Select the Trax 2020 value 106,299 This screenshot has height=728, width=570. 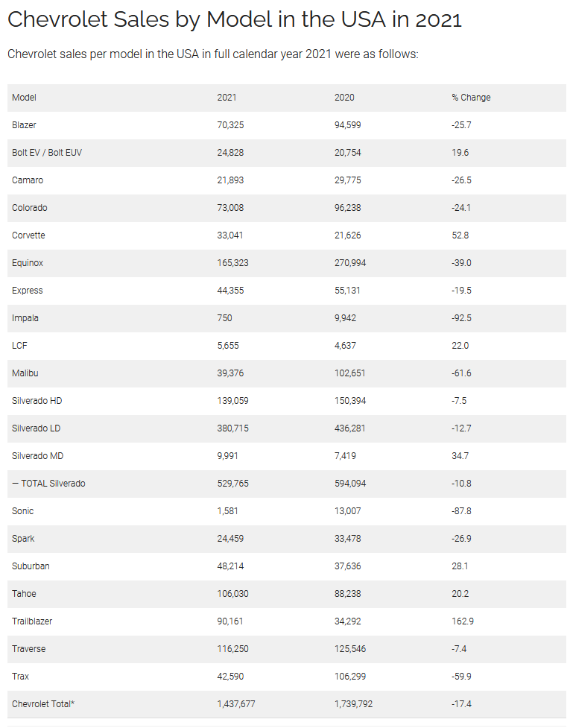click(x=350, y=677)
